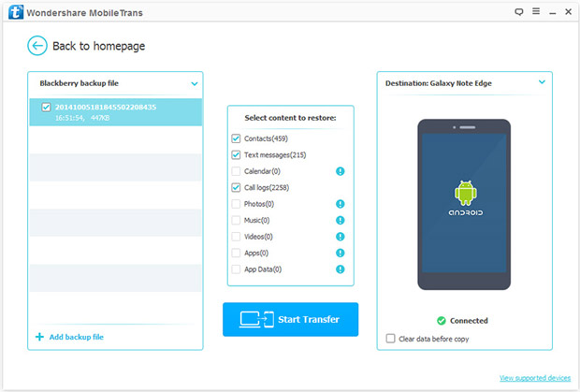580x392 pixels.
Task: Toggle the Videos(0) checkbox
Action: (236, 237)
